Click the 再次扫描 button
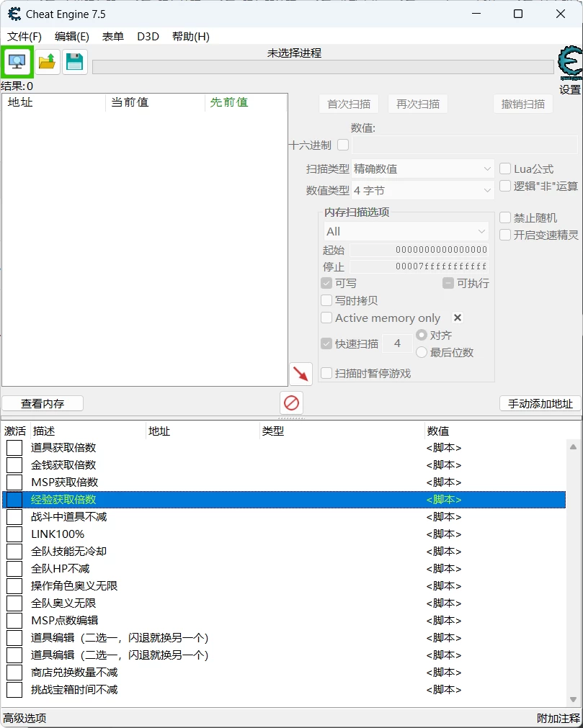 pos(418,104)
